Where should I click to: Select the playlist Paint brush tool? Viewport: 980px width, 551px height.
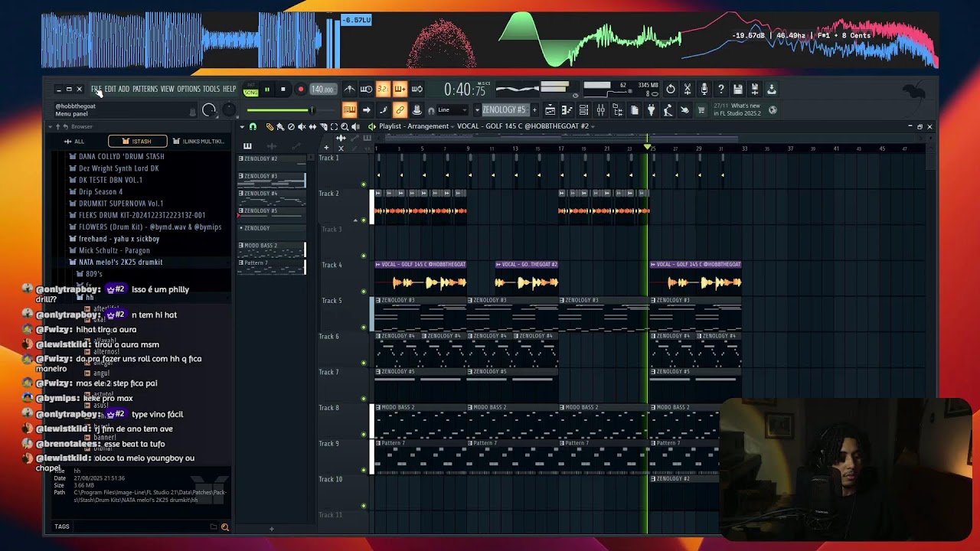(x=280, y=126)
